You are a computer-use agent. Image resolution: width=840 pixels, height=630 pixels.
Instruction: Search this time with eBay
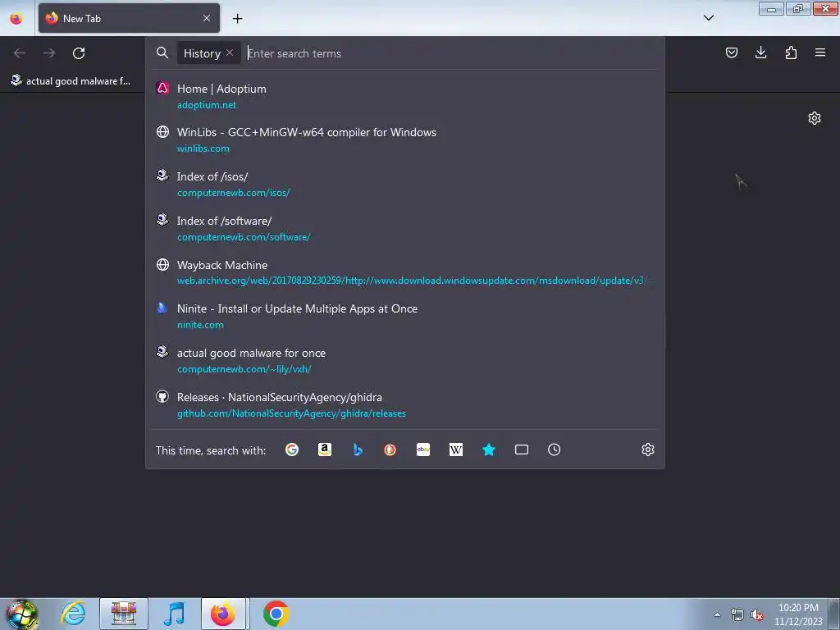(x=423, y=450)
